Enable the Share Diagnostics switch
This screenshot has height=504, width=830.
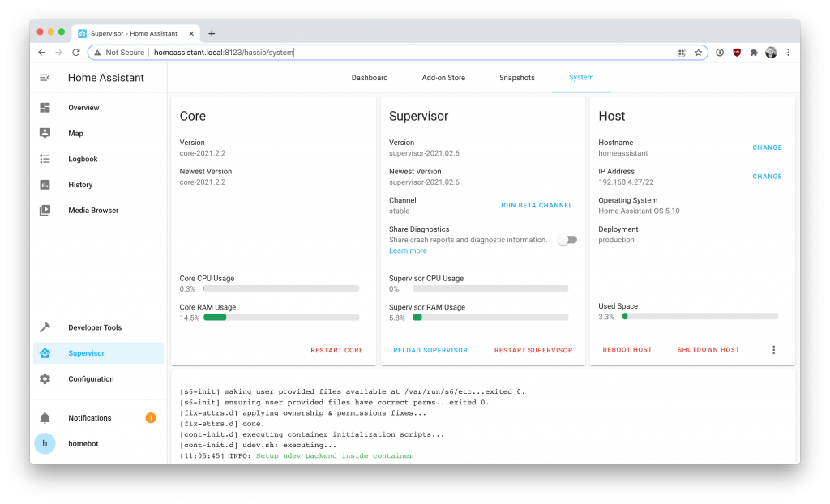tap(567, 240)
